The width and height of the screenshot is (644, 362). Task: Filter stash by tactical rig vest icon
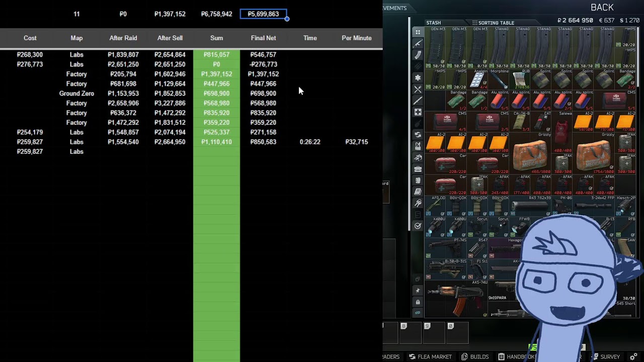418,146
